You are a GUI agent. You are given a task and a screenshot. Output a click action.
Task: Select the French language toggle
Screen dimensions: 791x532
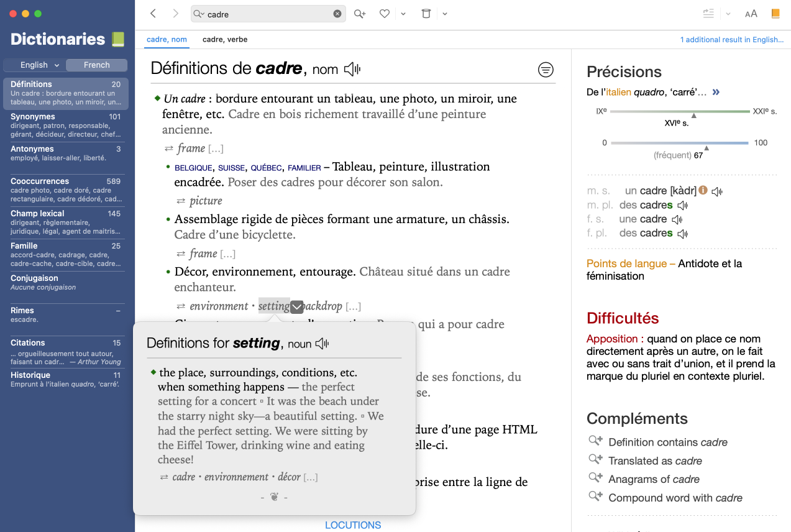coord(96,65)
